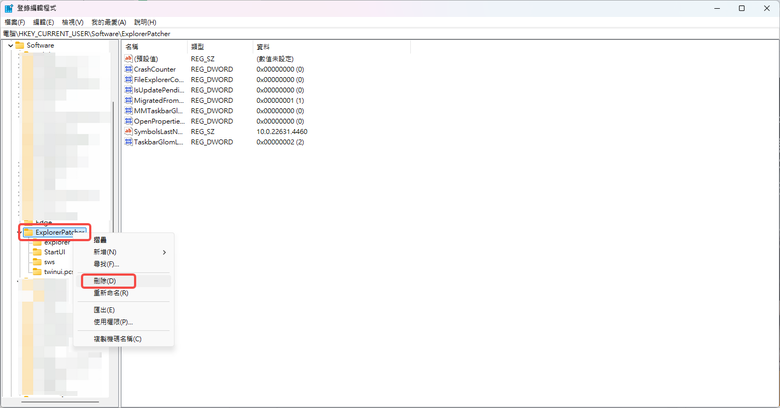The height and width of the screenshot is (408, 780).
Task: Select the MMTaskbarGl... value name
Action: pyautogui.click(x=158, y=111)
